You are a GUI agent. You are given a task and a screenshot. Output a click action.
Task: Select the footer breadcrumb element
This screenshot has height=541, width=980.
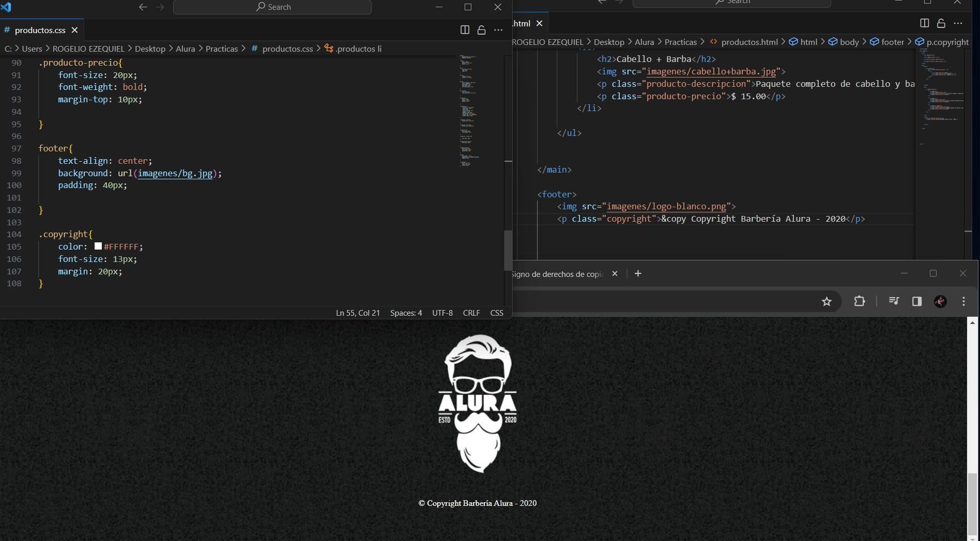pyautogui.click(x=887, y=42)
